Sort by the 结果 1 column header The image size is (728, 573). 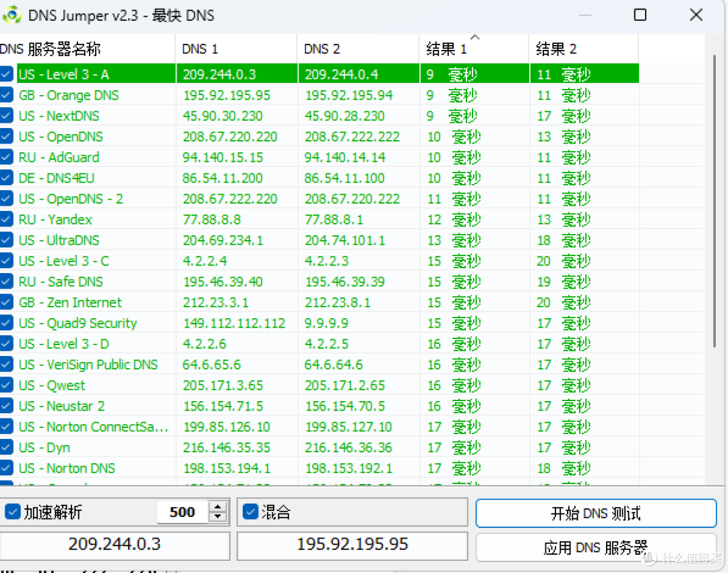[474, 49]
